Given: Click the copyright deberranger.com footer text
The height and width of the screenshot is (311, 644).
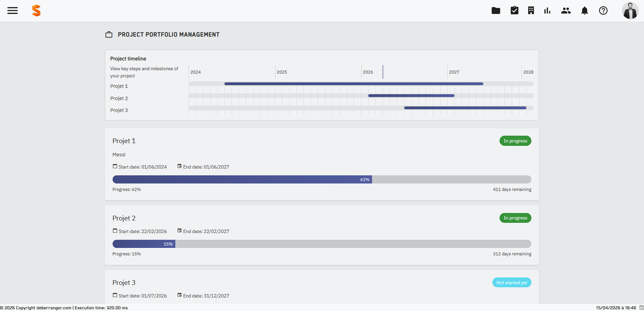Looking at the screenshot, I should point(35,308).
